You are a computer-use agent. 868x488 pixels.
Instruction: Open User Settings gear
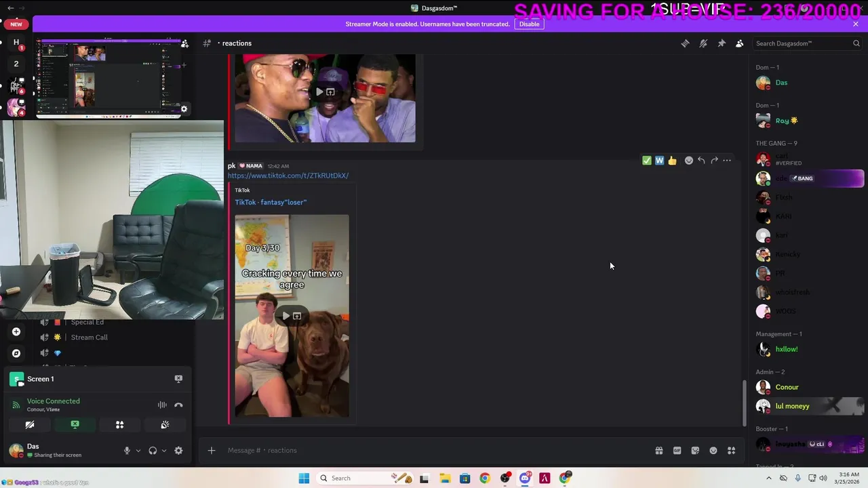pyautogui.click(x=178, y=450)
